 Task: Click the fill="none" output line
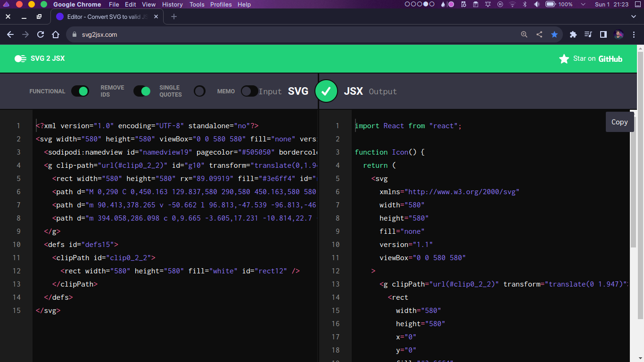click(402, 231)
